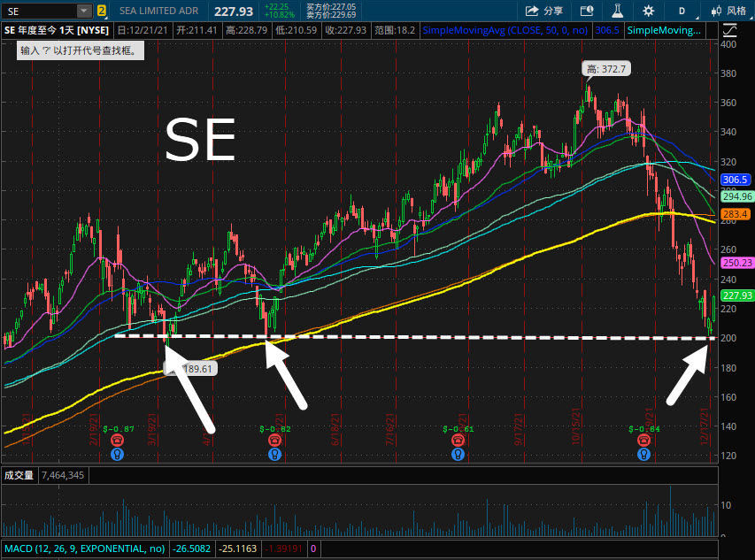
Task: Click the yellow symbol link icon numbered 2
Action: (101, 11)
